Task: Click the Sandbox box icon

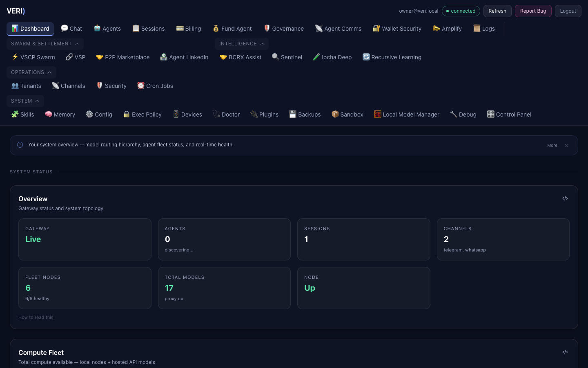Action: 335,114
